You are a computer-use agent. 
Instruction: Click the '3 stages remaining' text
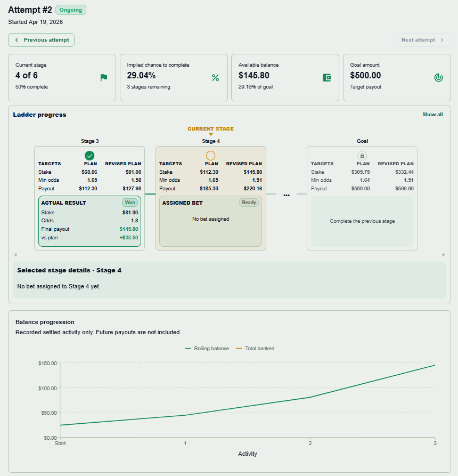[x=149, y=87]
